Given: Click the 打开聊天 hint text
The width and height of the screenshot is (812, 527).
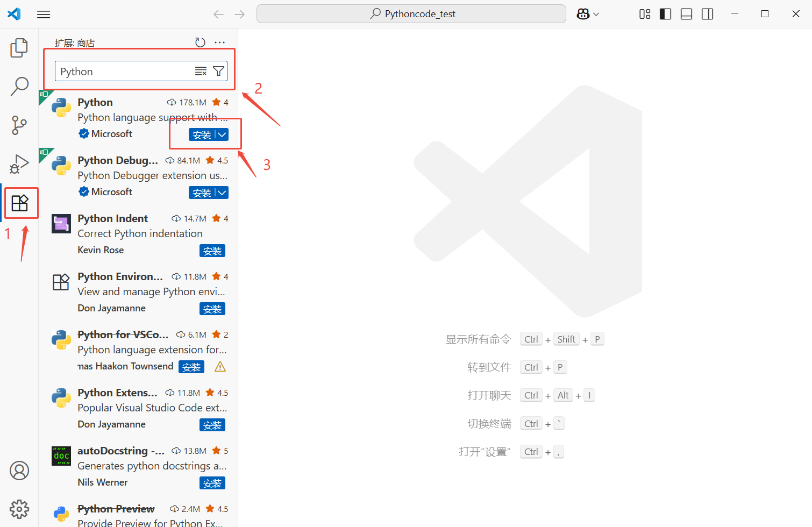Looking at the screenshot, I should [489, 395].
